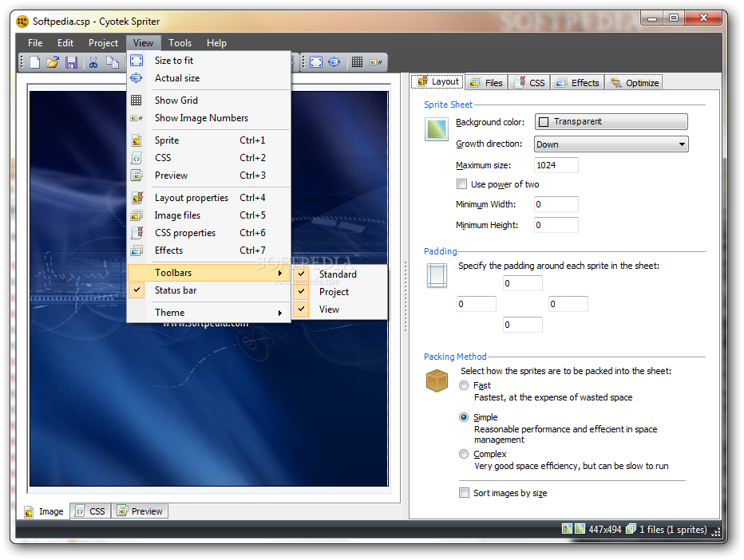744x560 pixels.
Task: Uncheck the View toolbar in submenu
Action: tap(340, 310)
